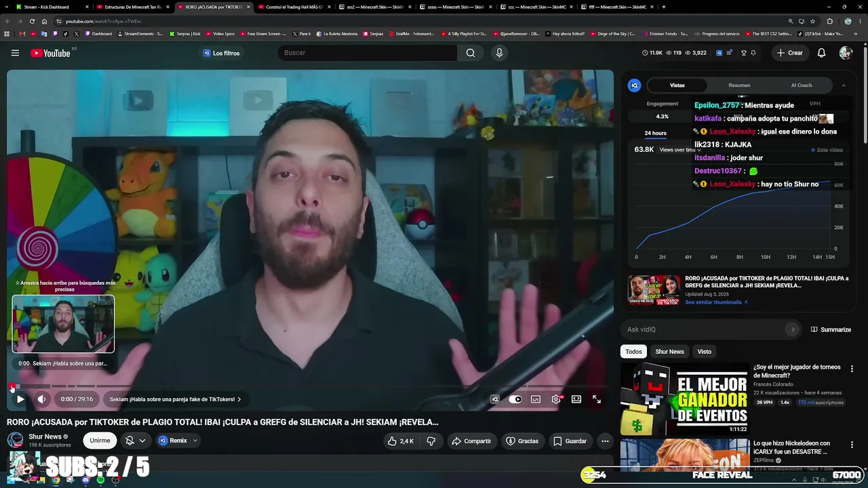868x488 pixels.
Task: Open 'El mejor ganador de eventos' thumbnail
Action: tap(684, 398)
